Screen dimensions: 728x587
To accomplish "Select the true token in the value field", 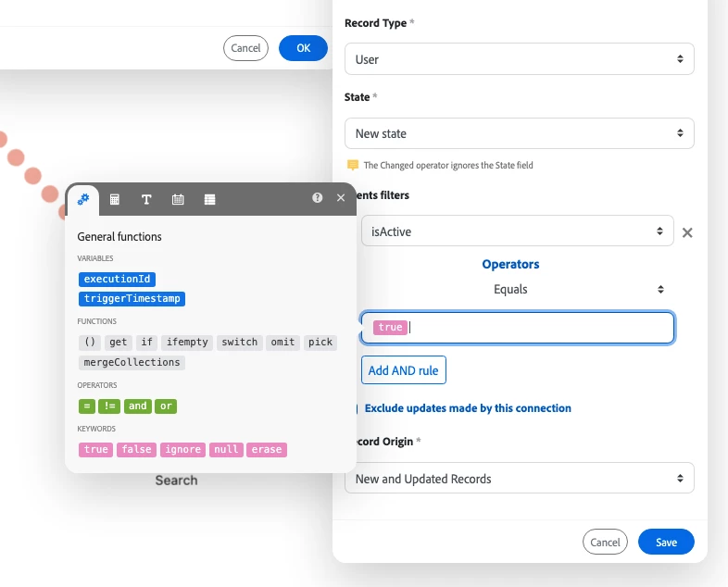I will point(391,328).
